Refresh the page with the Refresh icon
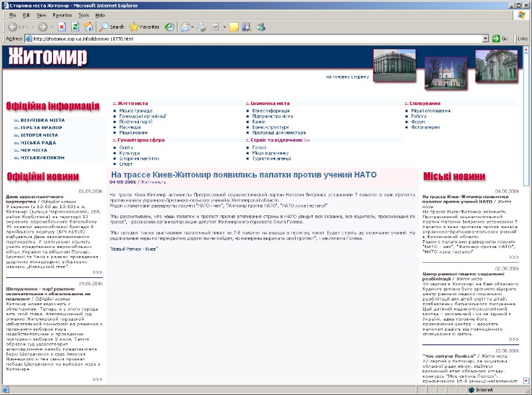Viewport: 532px width, 395px height. click(75, 27)
